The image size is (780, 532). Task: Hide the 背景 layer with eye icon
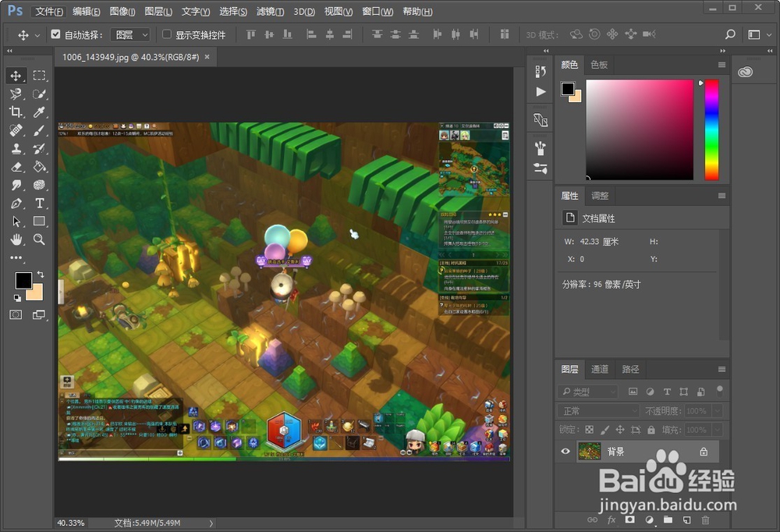click(x=565, y=452)
